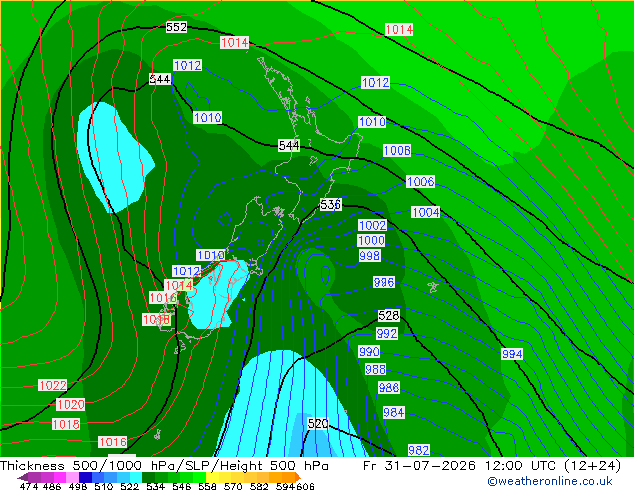Select the 982 isobar label

(419, 450)
